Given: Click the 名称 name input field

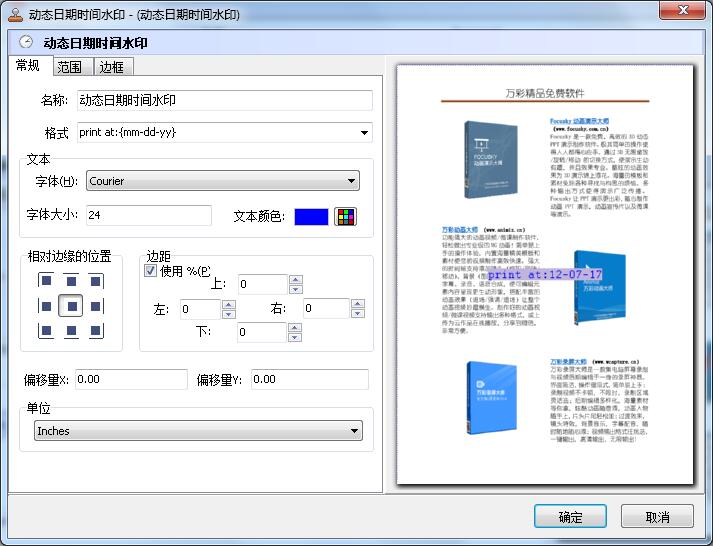Looking at the screenshot, I should 224,100.
